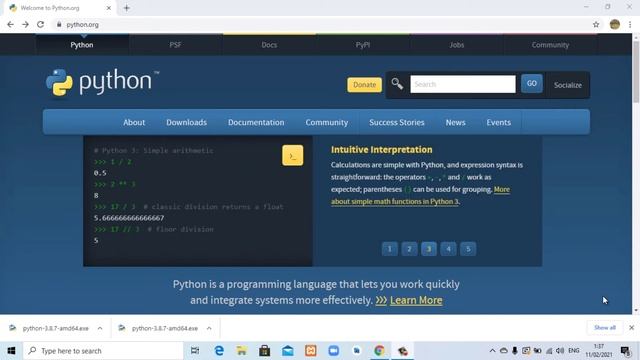The height and width of the screenshot is (360, 640).
Task: Close the Welcome to Python.org tab
Action: click(x=109, y=8)
